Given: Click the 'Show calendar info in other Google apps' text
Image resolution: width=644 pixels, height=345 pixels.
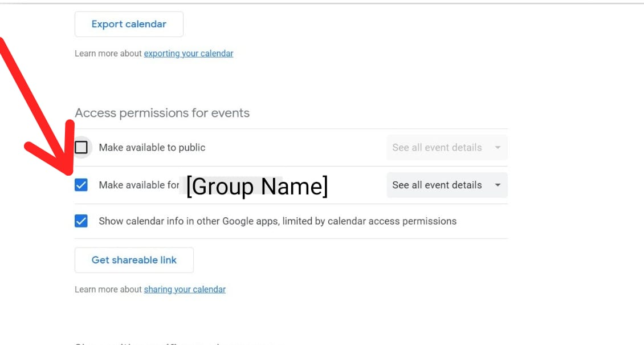Looking at the screenshot, I should 278,221.
